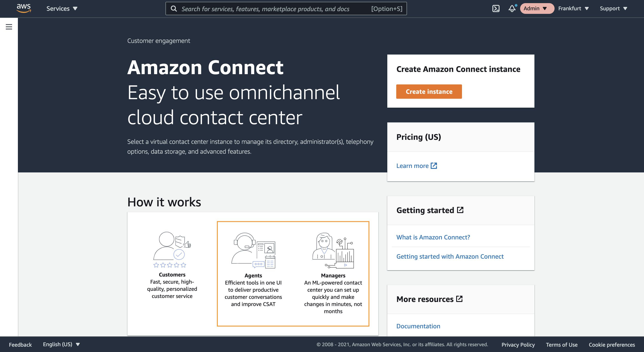
Task: Click the Agents headset illustration
Action: (253, 250)
